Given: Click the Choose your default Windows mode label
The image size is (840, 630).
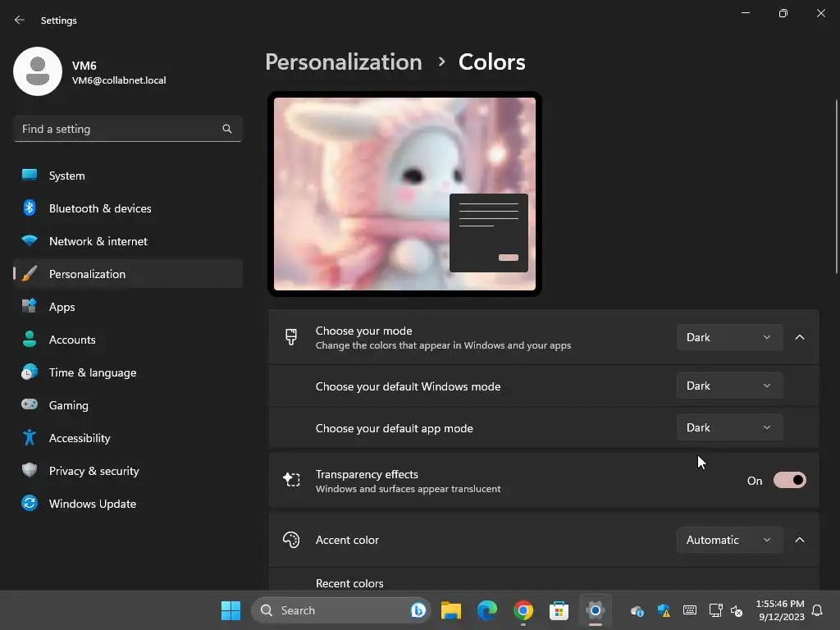Looking at the screenshot, I should [x=408, y=386].
